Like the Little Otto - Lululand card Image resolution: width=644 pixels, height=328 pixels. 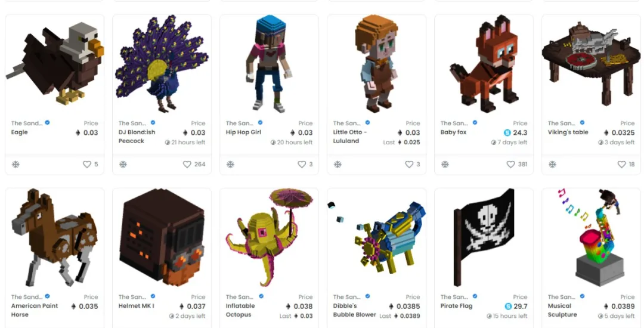409,164
